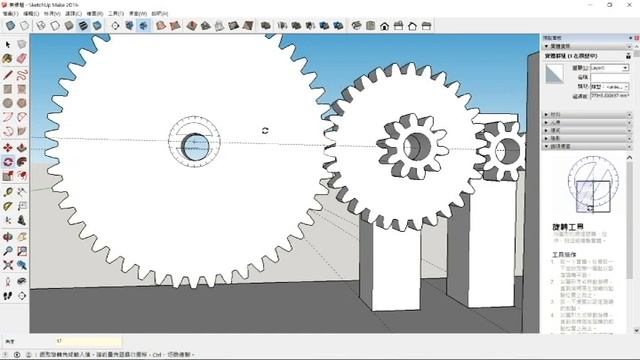Click the tray auto-hide pin button
This screenshot has height=360, width=640.
pos(631,38)
